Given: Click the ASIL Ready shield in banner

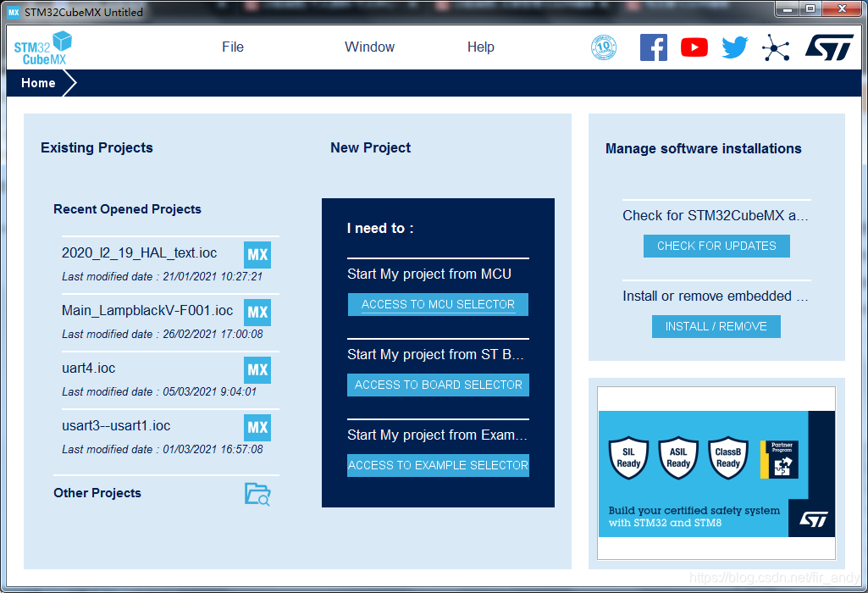Looking at the screenshot, I should tap(678, 458).
